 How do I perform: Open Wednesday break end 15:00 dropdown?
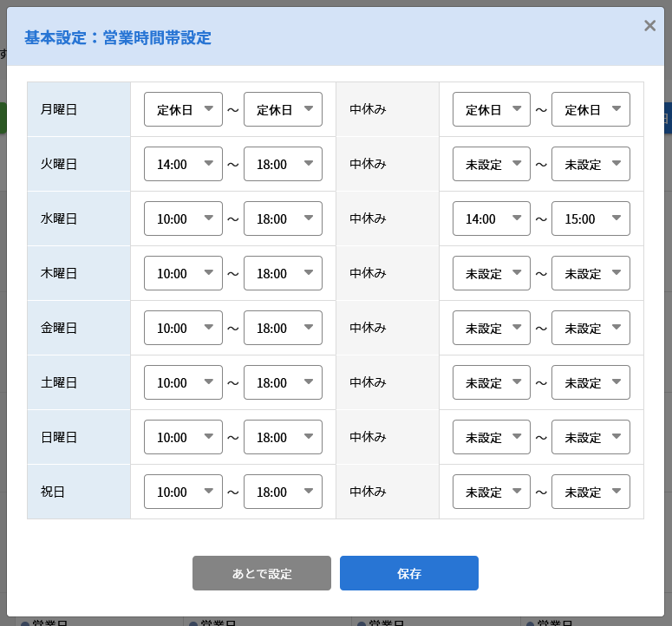(590, 218)
